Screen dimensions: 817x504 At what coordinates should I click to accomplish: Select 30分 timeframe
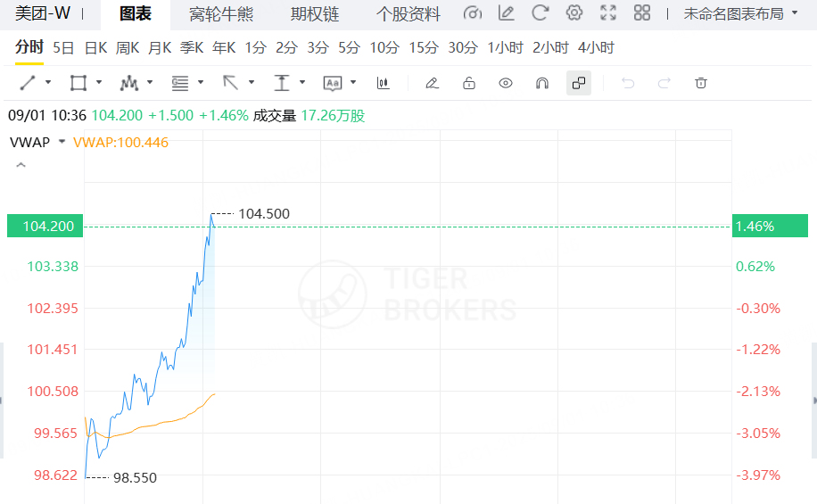(x=463, y=48)
